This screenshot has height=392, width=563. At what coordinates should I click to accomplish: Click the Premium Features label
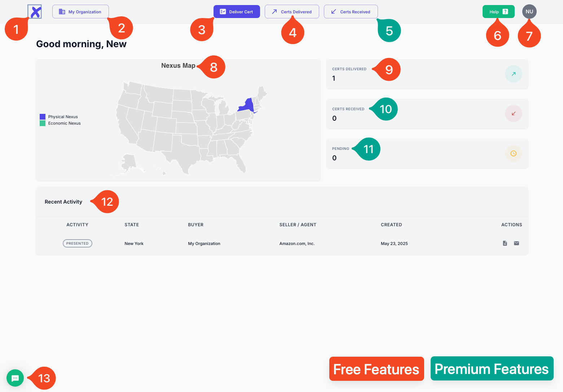pyautogui.click(x=492, y=369)
